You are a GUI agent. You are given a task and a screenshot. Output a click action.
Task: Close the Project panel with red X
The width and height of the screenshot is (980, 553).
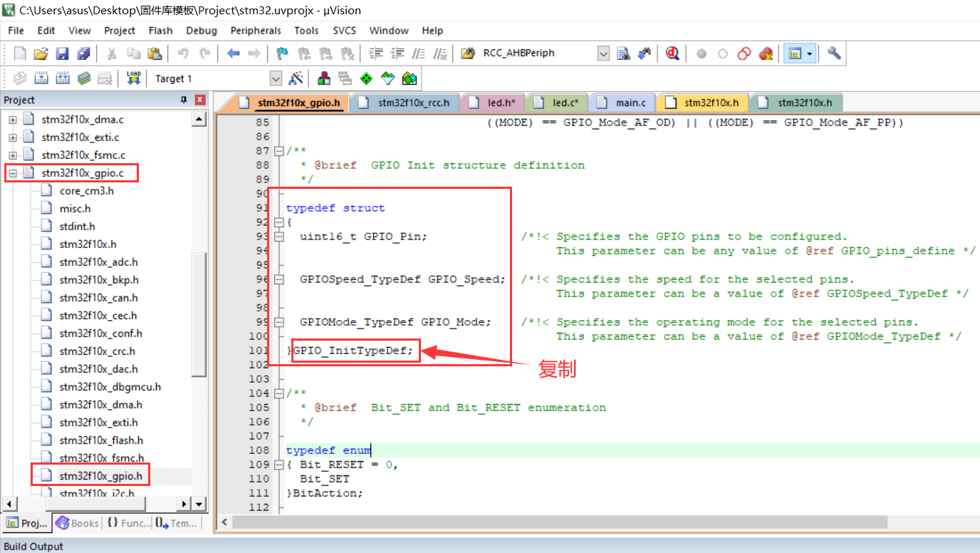[200, 100]
